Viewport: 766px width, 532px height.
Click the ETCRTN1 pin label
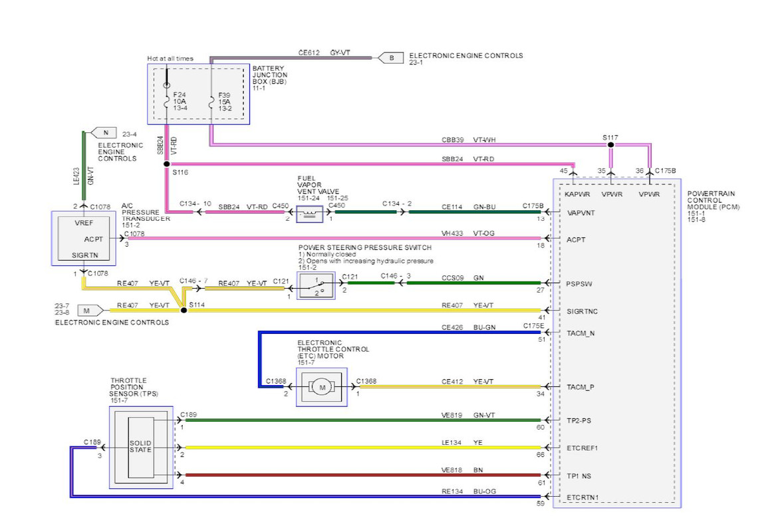point(582,498)
